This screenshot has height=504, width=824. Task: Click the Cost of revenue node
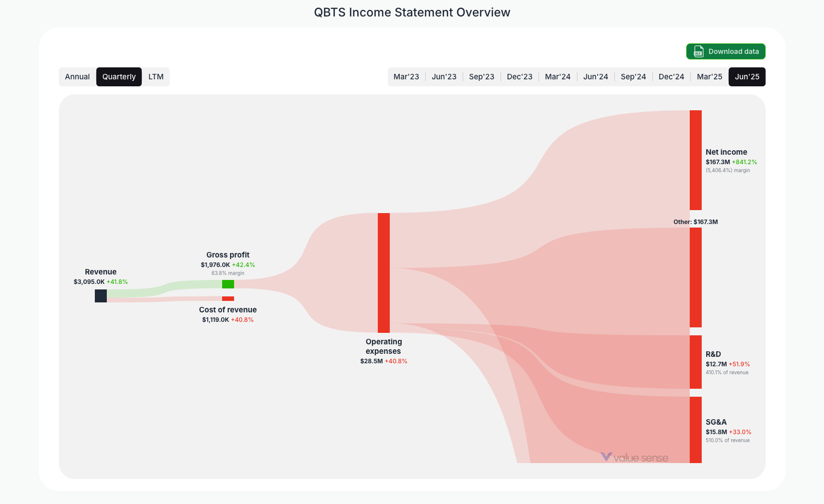tap(228, 298)
